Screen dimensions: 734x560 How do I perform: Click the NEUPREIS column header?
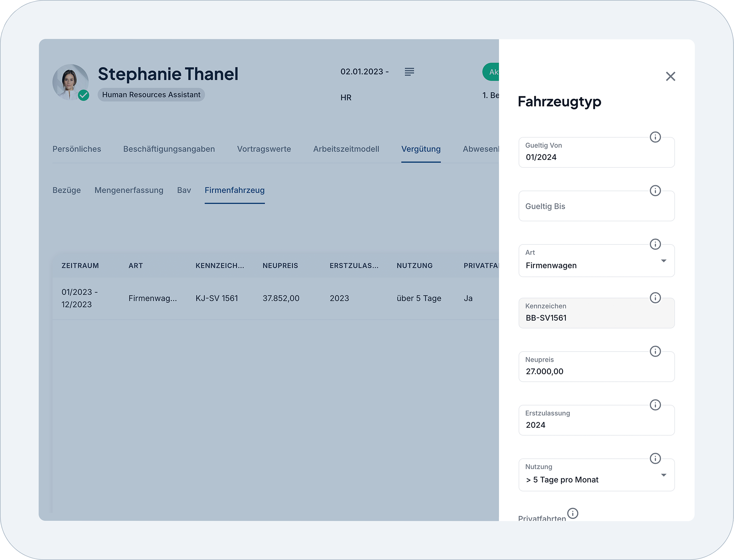click(280, 266)
